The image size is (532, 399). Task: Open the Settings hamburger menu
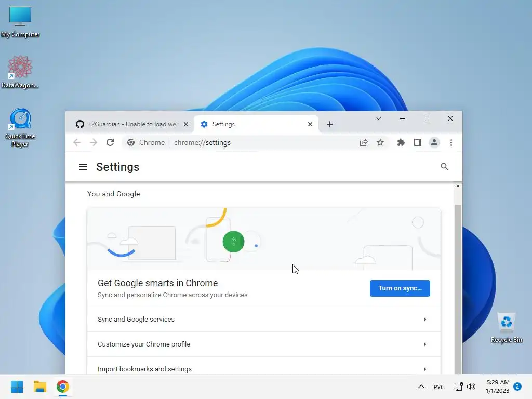(83, 167)
